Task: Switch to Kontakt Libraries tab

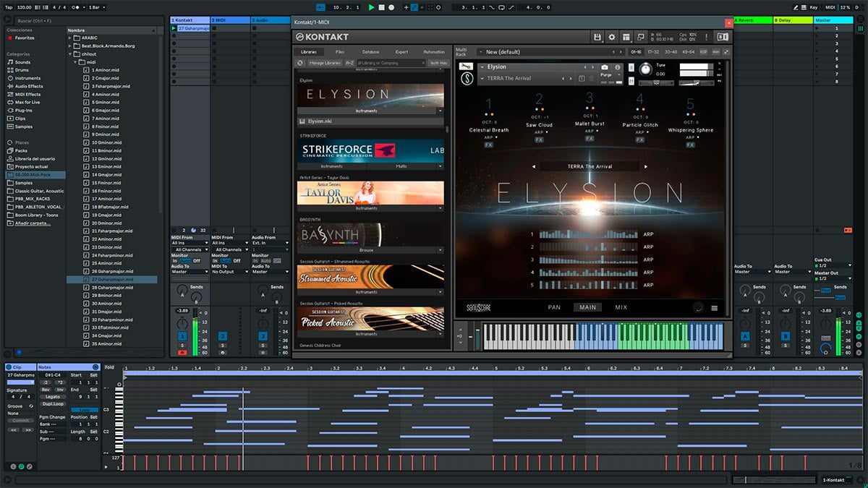Action: click(309, 52)
